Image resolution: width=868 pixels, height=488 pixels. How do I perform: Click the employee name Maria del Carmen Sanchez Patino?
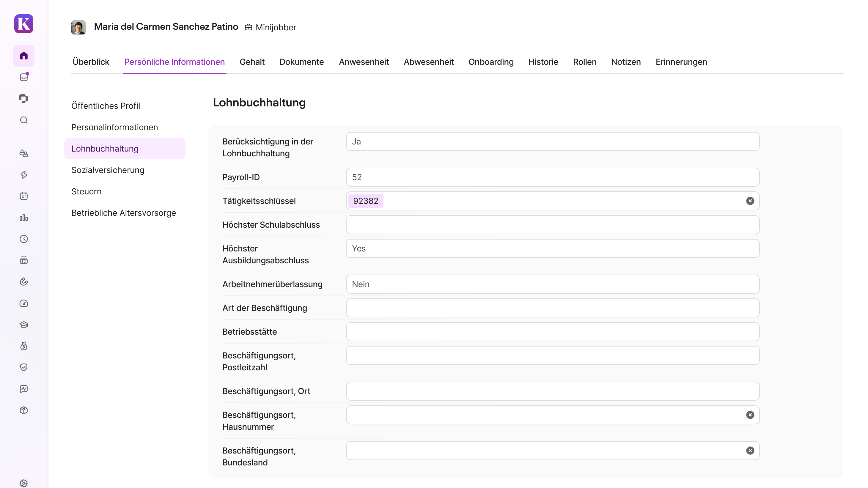click(x=166, y=27)
